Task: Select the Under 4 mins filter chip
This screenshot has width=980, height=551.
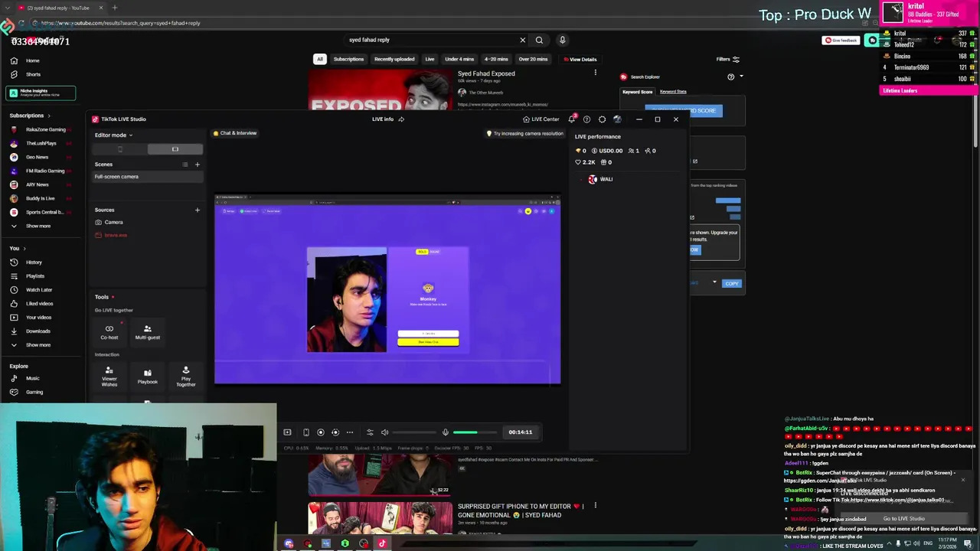Action: tap(459, 59)
